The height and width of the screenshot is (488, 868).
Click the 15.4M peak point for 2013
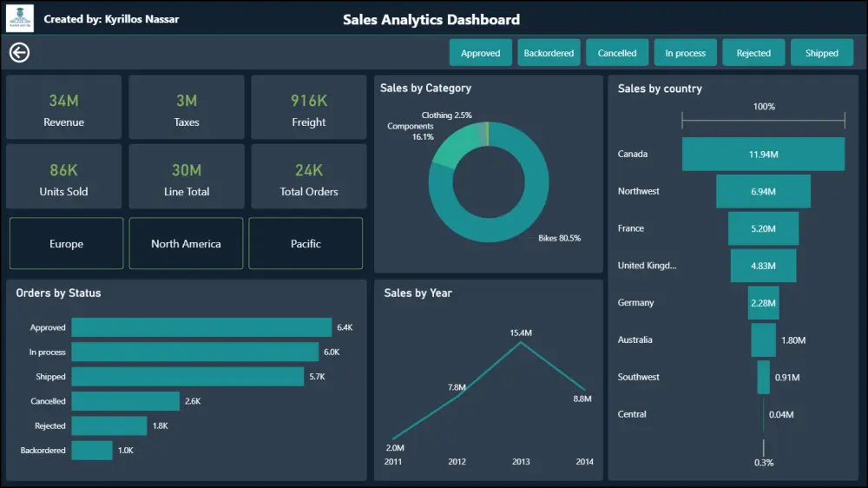[x=521, y=343]
